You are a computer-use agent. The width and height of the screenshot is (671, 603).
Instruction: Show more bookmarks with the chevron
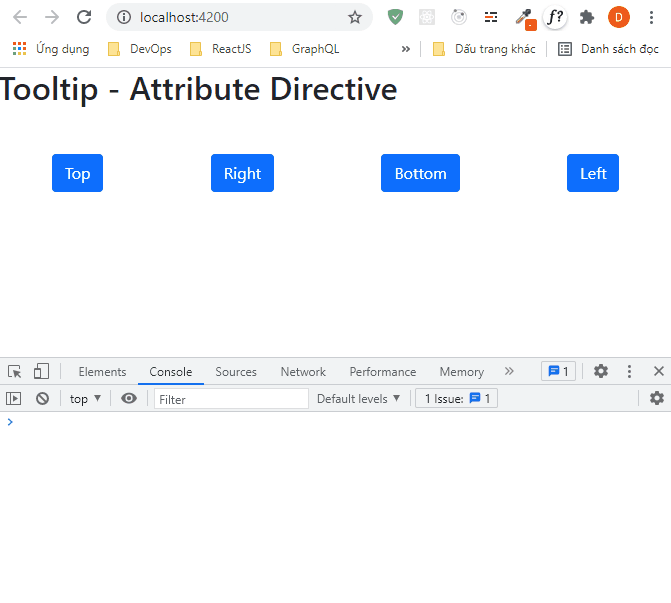(x=405, y=49)
